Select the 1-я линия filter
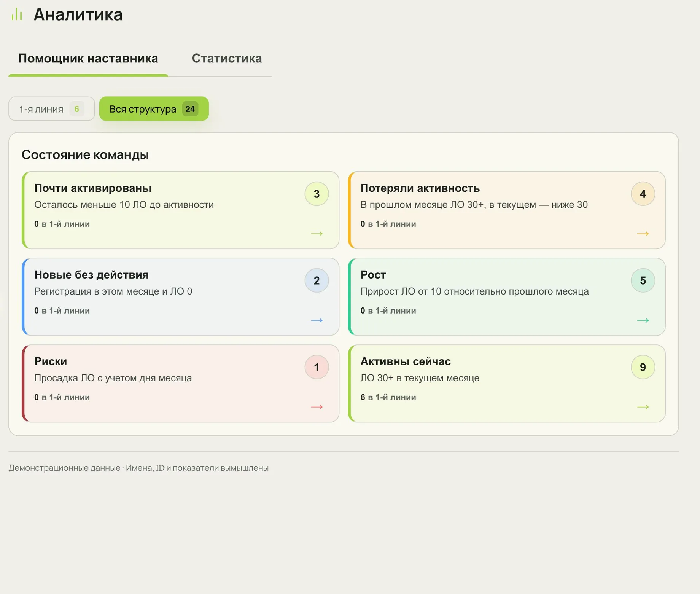 tap(52, 109)
